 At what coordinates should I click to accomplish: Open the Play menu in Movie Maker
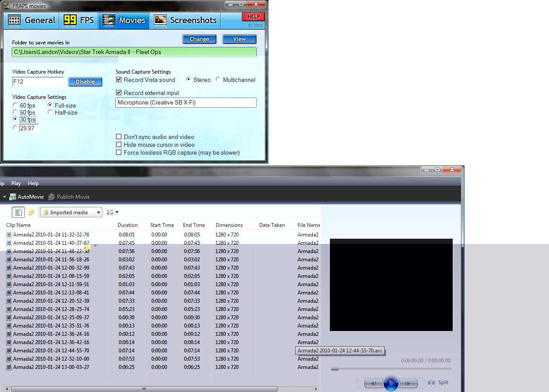(16, 183)
